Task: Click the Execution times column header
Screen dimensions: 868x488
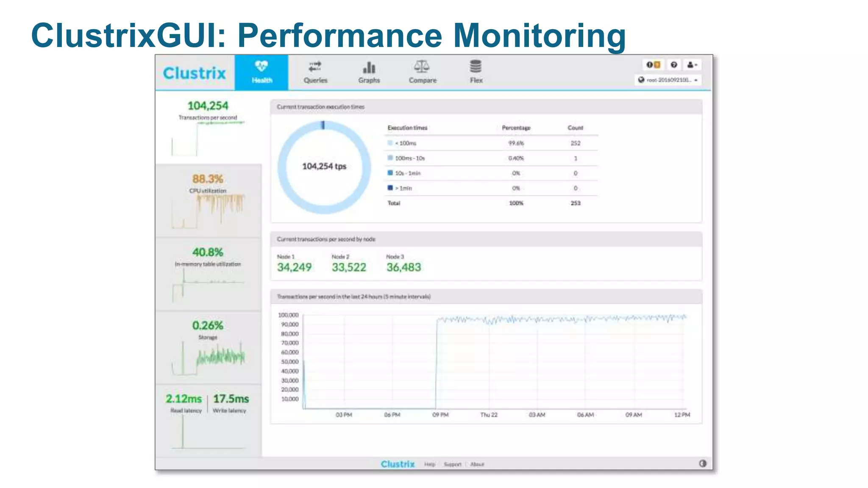Action: (407, 128)
